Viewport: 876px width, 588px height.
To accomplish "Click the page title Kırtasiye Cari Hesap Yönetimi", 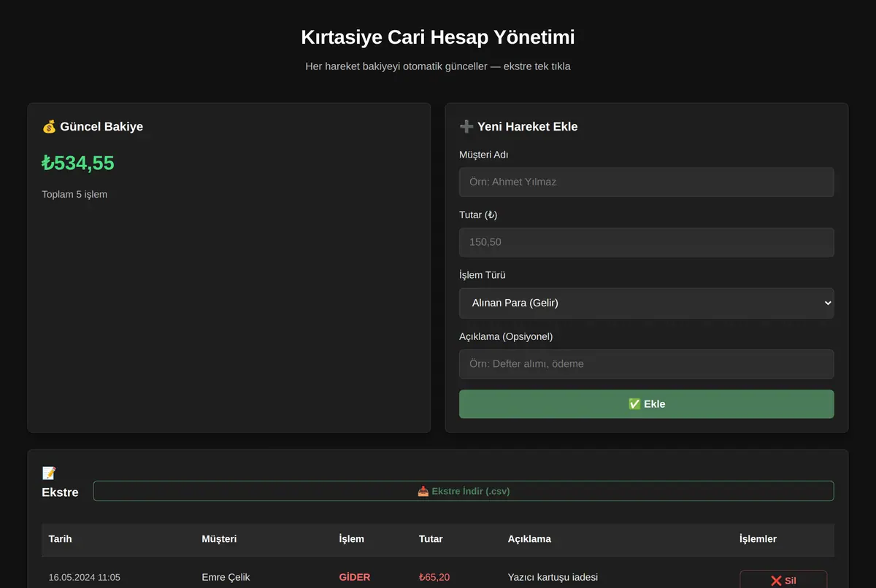I will click(x=438, y=37).
